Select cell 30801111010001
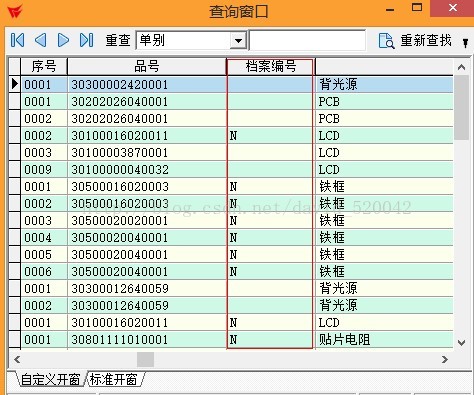This screenshot has width=474, height=395. coord(147,339)
